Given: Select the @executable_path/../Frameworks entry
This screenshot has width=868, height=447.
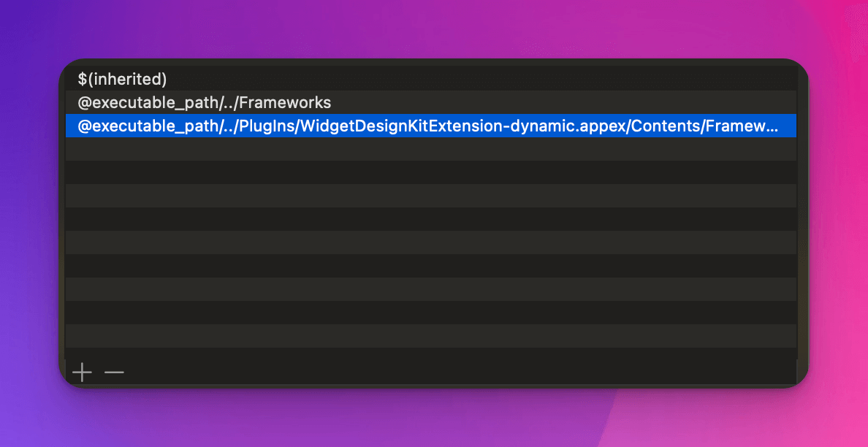Looking at the screenshot, I should pyautogui.click(x=205, y=102).
